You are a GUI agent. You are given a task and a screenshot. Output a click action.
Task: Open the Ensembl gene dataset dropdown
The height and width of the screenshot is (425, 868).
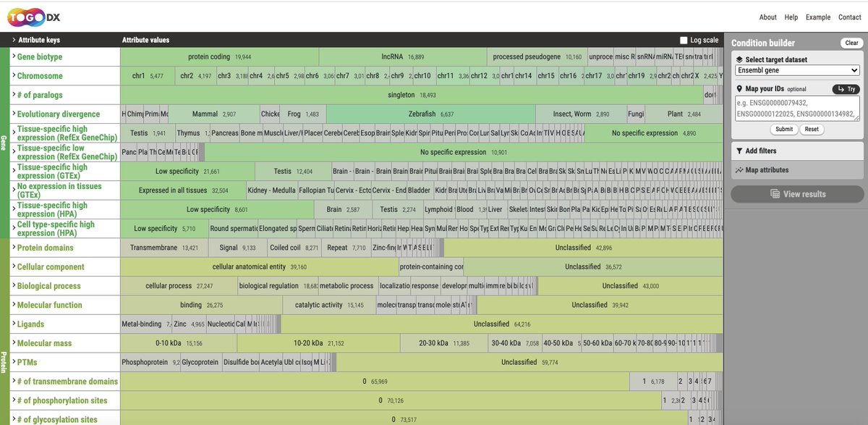coord(796,70)
